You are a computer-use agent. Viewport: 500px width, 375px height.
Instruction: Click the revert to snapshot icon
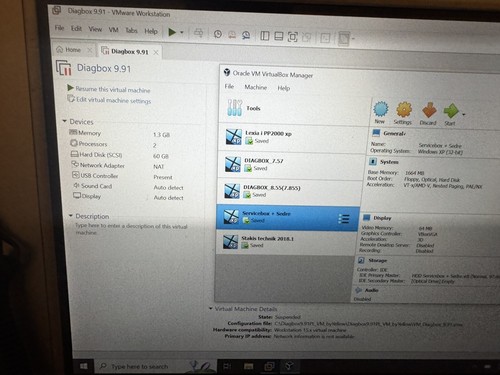(x=232, y=34)
